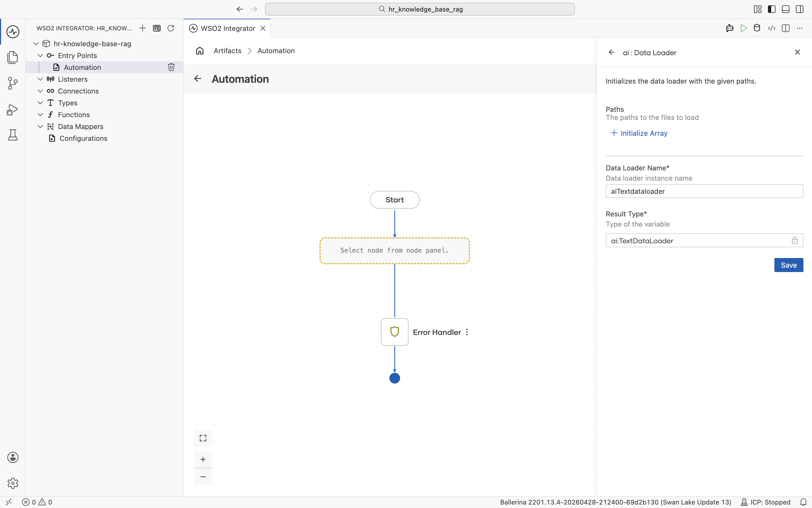Screen dimensions: 812x508
Task: Toggle the bottom panel
Action: 785,9
